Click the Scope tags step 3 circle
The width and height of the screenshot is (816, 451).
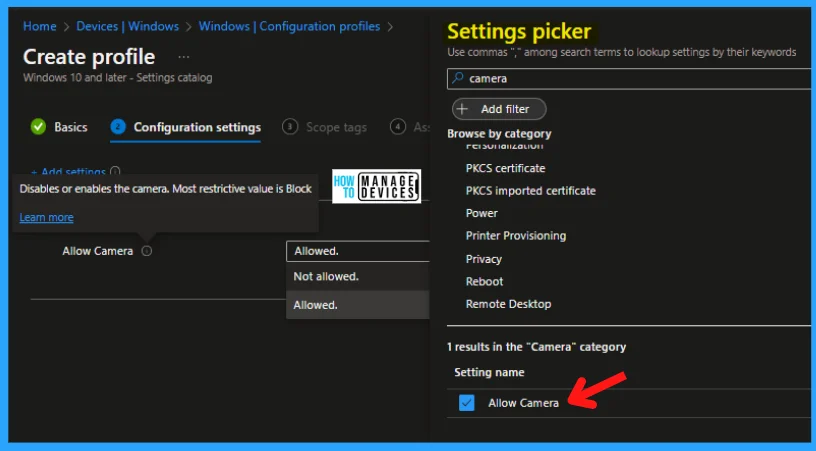(x=290, y=126)
